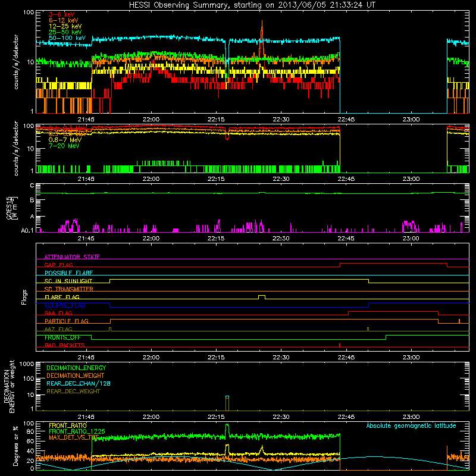Select the 0.8-7 MeV legend label

65,140
